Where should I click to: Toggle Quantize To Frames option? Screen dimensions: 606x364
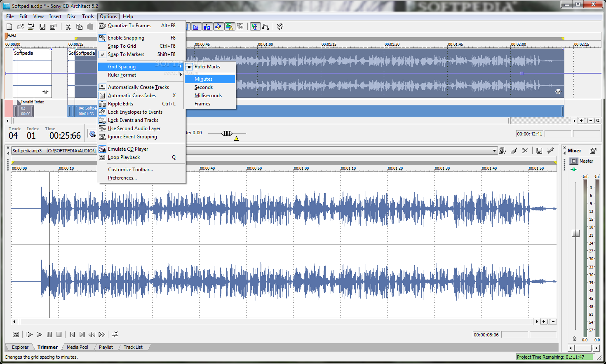[x=141, y=26]
